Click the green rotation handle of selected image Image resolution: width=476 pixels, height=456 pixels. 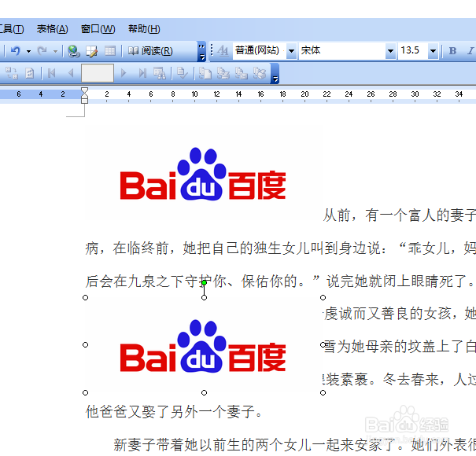tap(205, 283)
